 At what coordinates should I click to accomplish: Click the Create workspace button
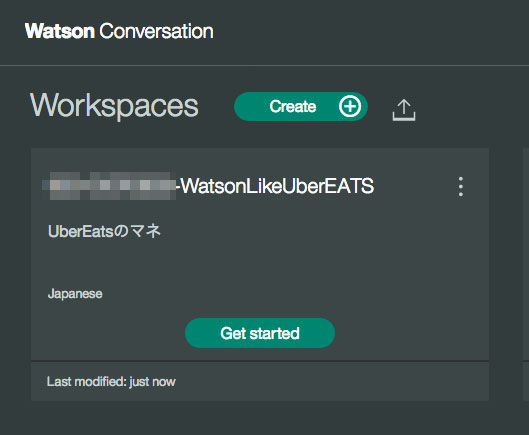(x=301, y=107)
